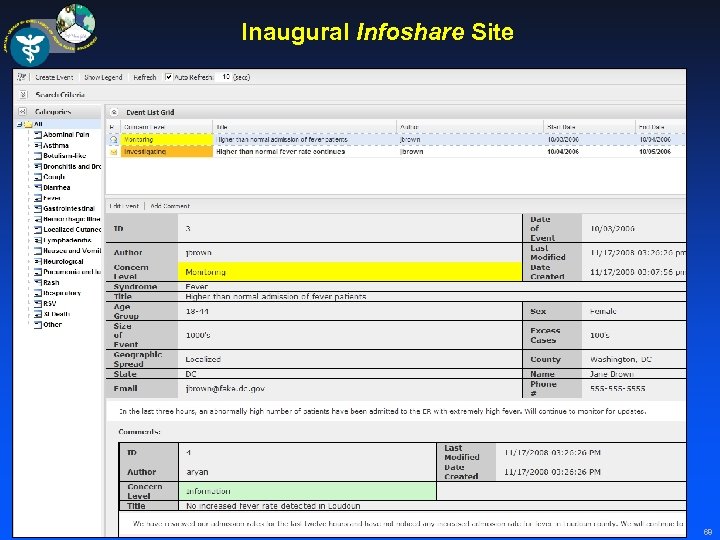
Task: Select the Asthma category icon
Action: pyautogui.click(x=38, y=145)
